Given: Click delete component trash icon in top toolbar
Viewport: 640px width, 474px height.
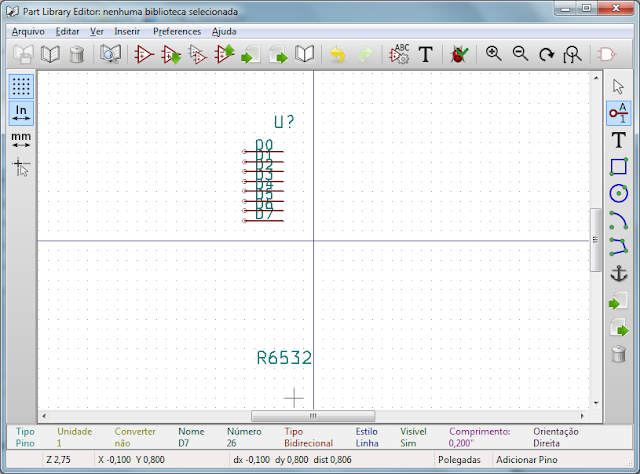Looking at the screenshot, I should click(77, 54).
